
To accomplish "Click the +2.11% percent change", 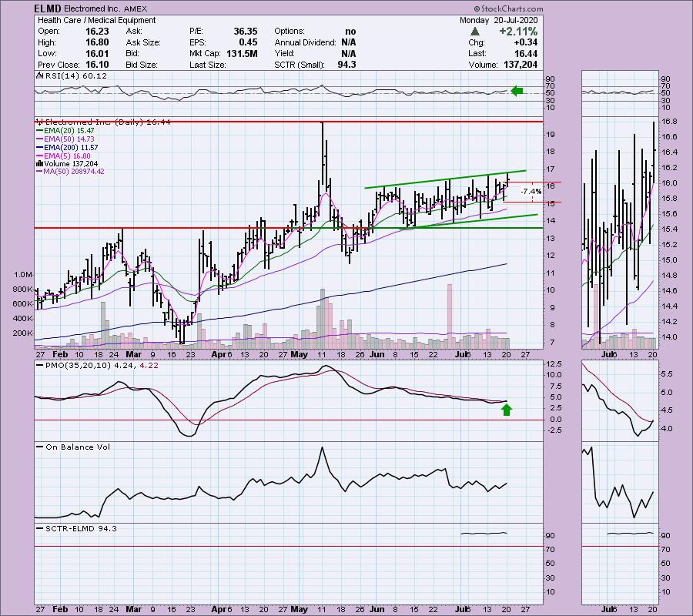I will (518, 32).
